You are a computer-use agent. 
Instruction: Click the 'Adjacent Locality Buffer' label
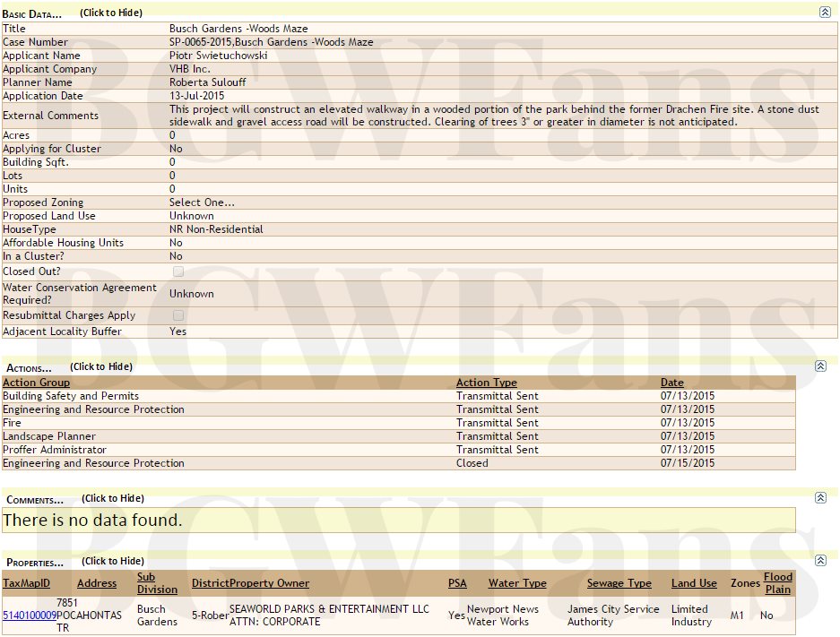(62, 331)
